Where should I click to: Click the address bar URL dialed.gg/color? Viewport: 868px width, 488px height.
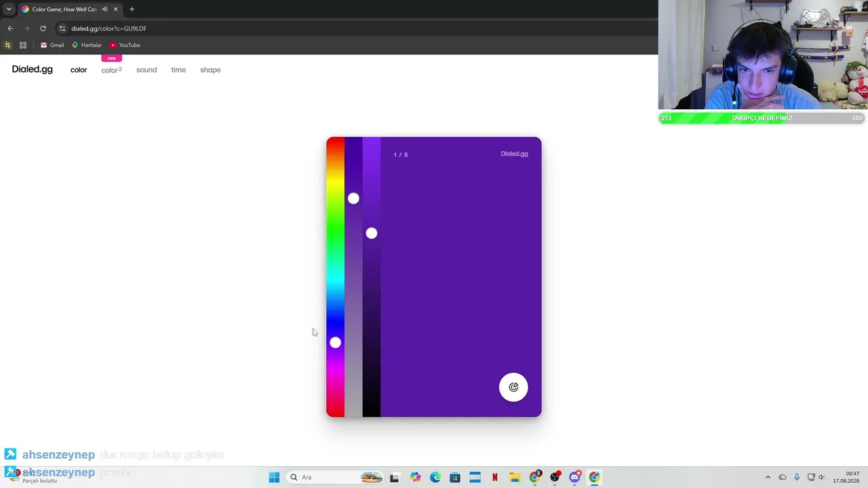[x=108, y=28]
